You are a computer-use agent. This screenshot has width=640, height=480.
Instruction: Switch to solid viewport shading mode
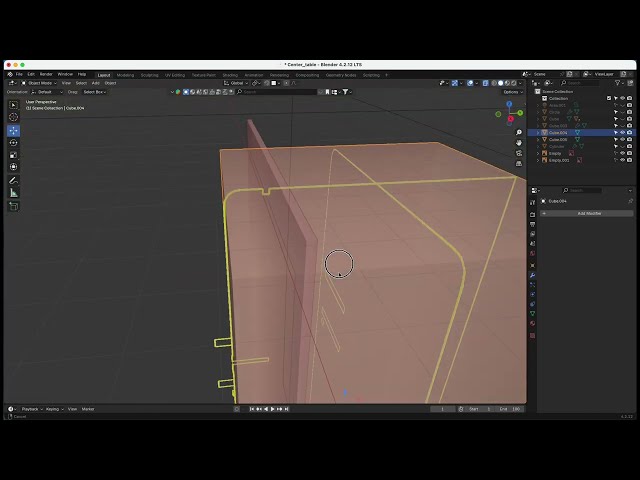[500, 83]
